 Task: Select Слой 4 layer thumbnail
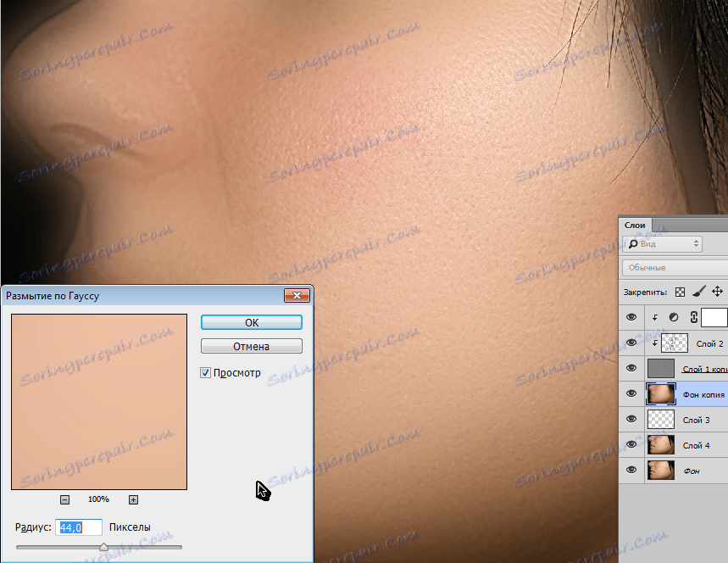(x=661, y=444)
